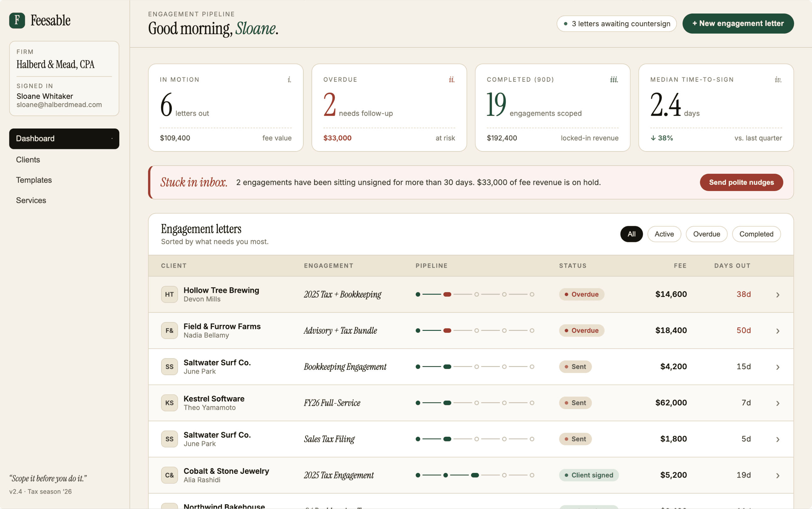Screen dimensions: 812x509
Task: Open Hollow Tree Brewing row chevron
Action: tap(778, 295)
